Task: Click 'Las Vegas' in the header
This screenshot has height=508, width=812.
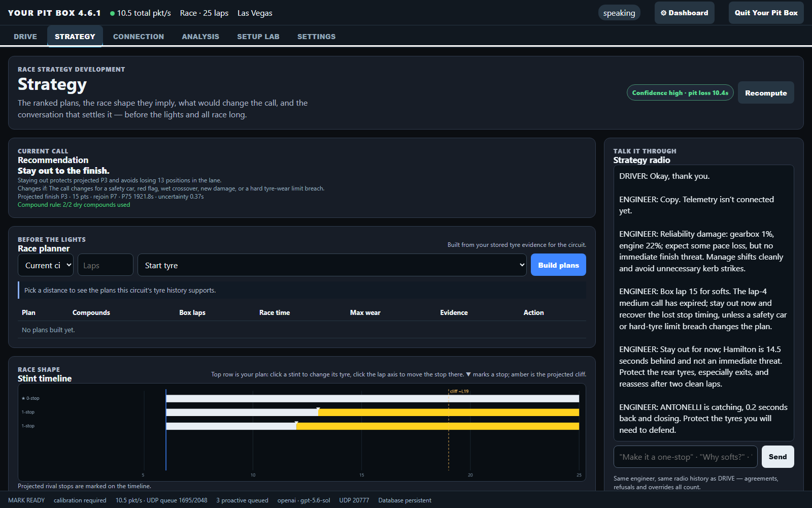Action: coord(255,13)
